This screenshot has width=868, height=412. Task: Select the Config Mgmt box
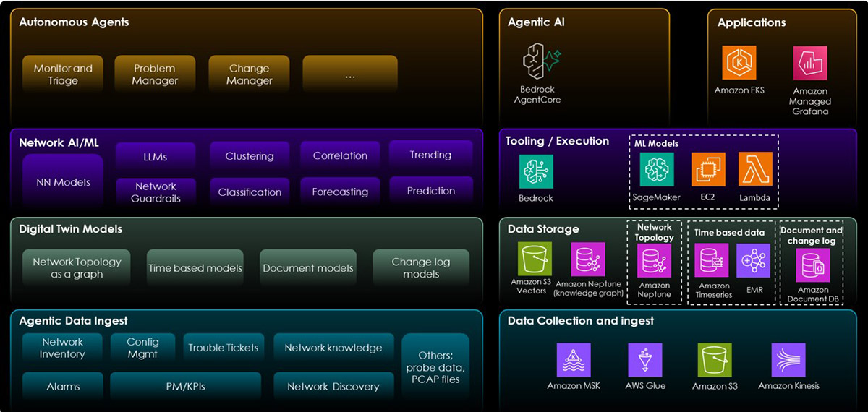click(142, 348)
